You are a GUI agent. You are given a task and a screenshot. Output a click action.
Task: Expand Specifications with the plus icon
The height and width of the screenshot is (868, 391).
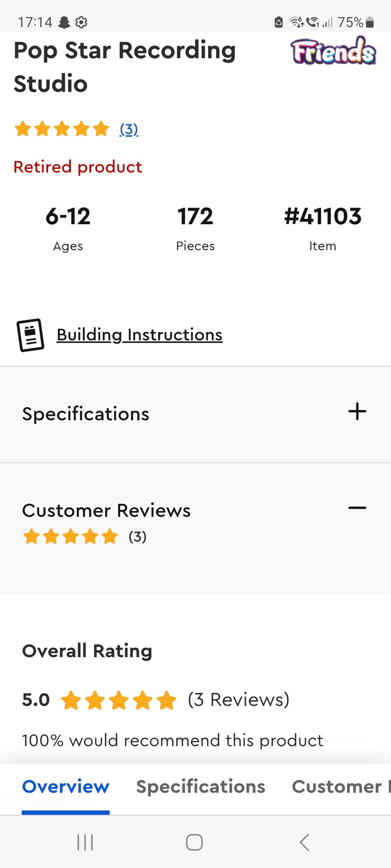[x=357, y=411]
